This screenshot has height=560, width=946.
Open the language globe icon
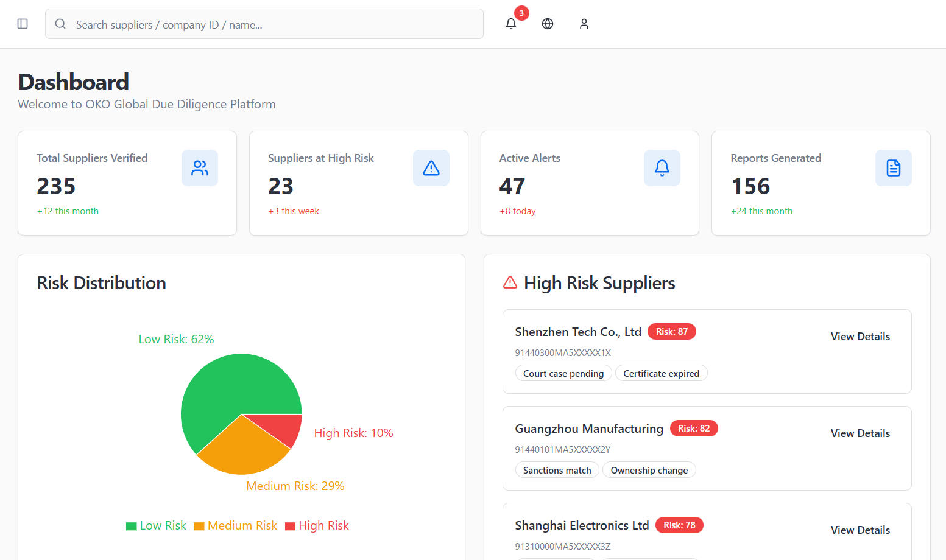pos(548,24)
